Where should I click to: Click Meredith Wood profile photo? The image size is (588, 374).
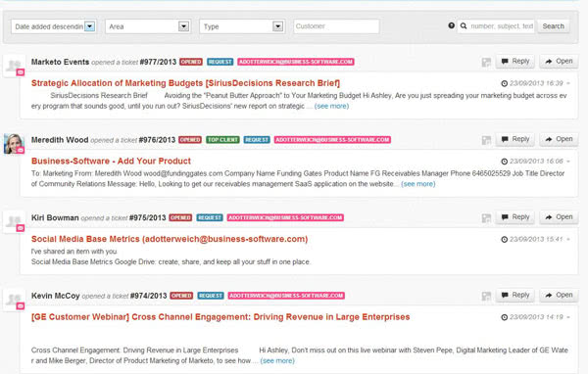point(15,144)
